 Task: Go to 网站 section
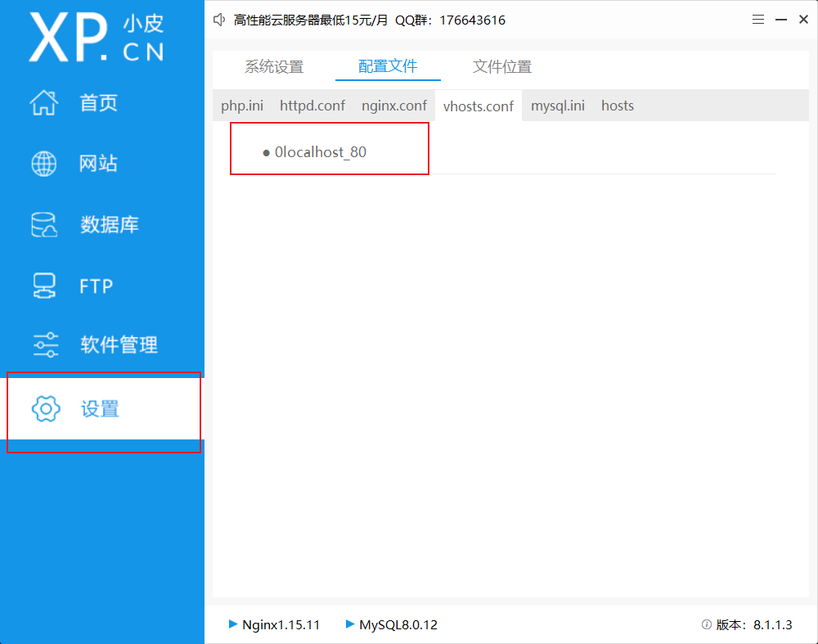click(99, 164)
